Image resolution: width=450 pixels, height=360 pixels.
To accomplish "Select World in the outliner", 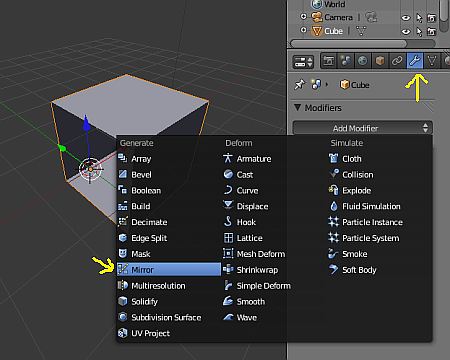I will (335, 4).
